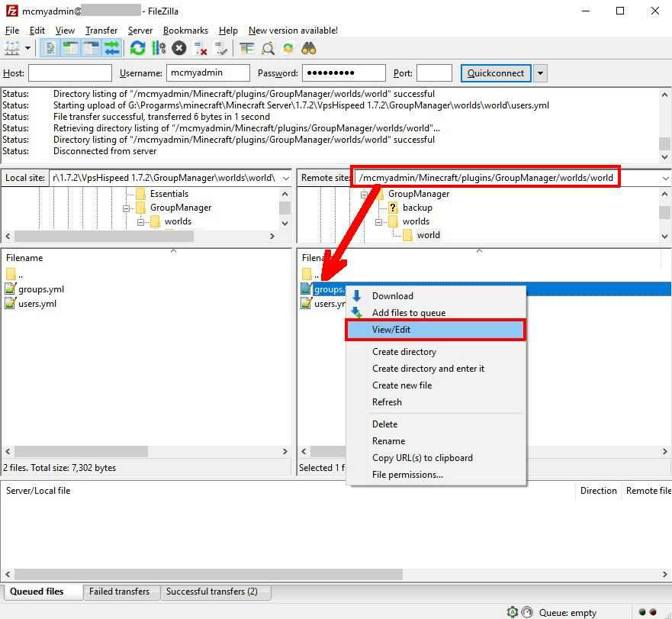Select local Essentials folder
The image size is (672, 619).
[169, 194]
